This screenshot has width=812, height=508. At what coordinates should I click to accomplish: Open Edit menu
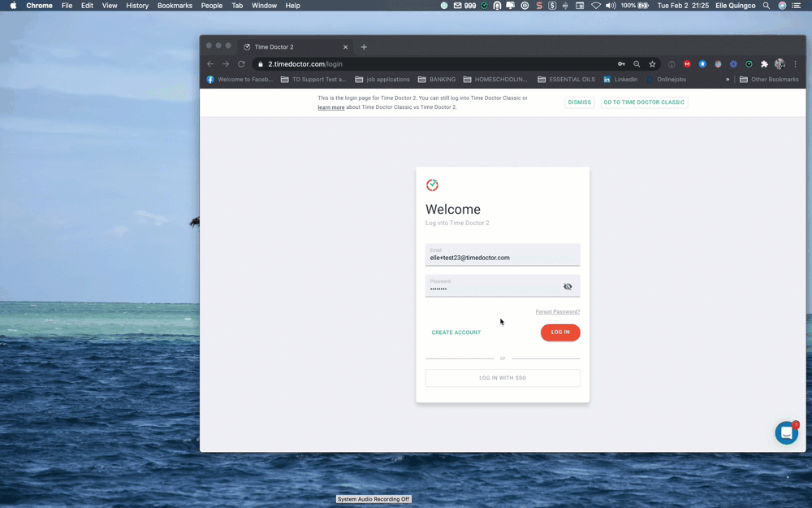87,6
